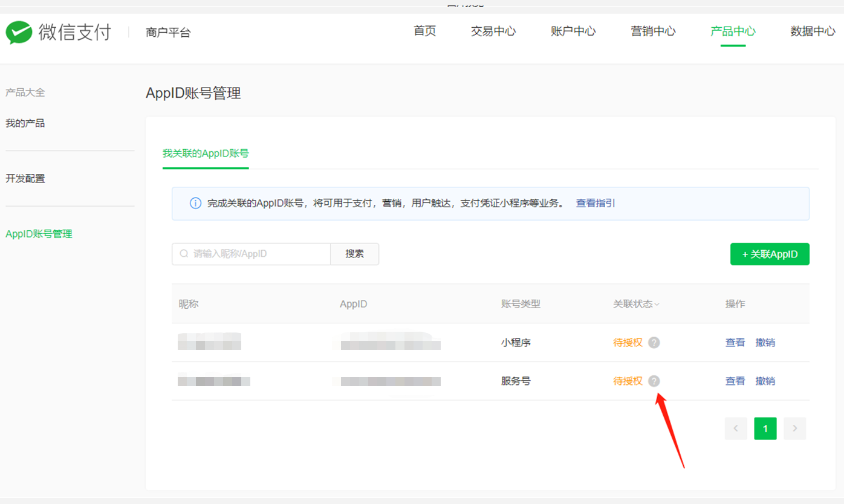The image size is (844, 504).
Task: Open the 产品中心 top menu
Action: 733,31
